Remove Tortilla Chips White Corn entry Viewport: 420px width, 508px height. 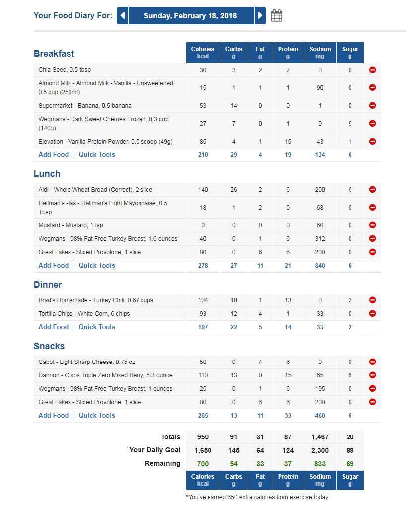(372, 314)
